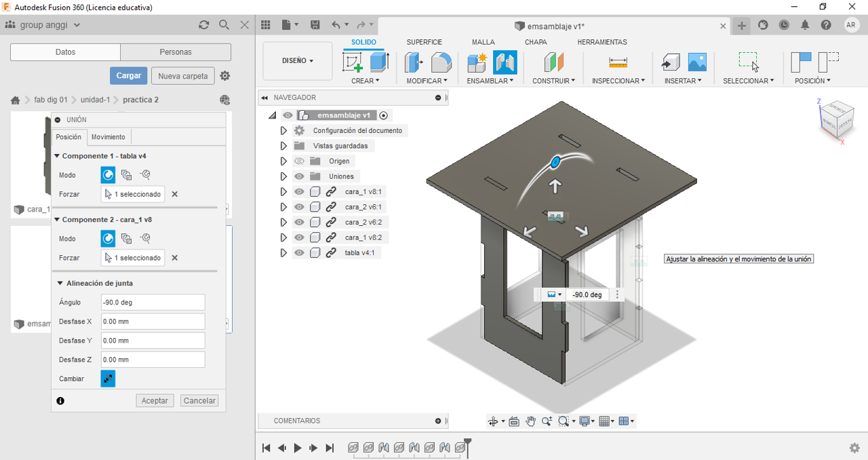Click the save icon in toolbar
The height and width of the screenshot is (460, 868).
(315, 25)
